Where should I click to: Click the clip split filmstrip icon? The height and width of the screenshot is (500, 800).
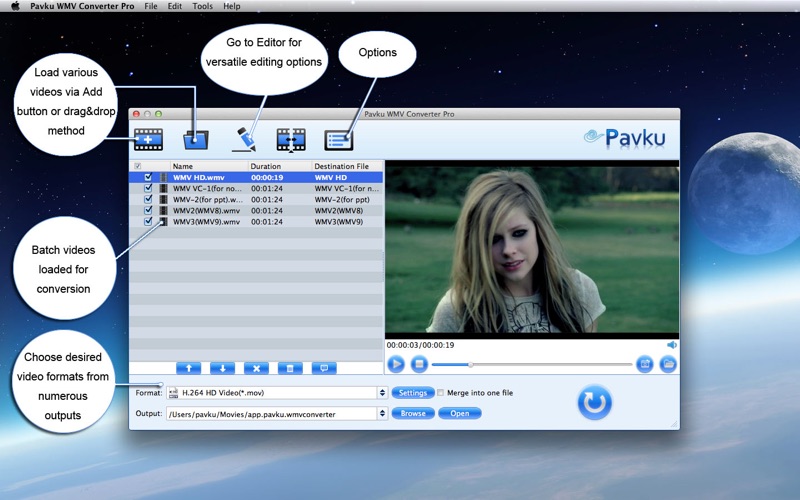[291, 140]
